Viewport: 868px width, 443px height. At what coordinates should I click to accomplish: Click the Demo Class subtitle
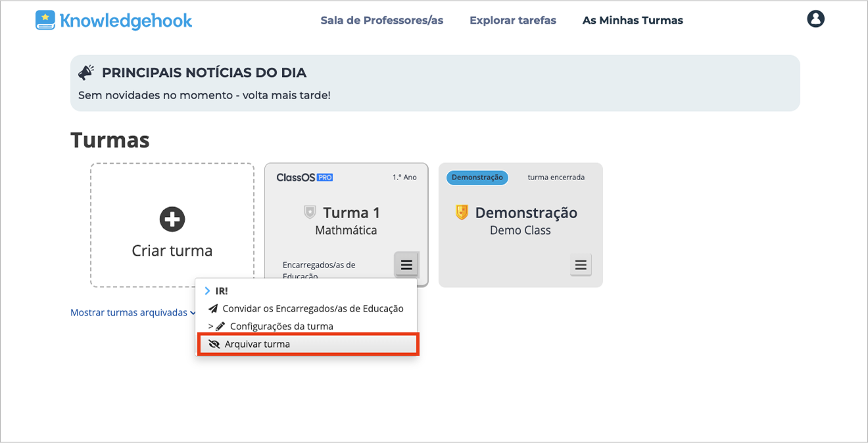tap(520, 231)
